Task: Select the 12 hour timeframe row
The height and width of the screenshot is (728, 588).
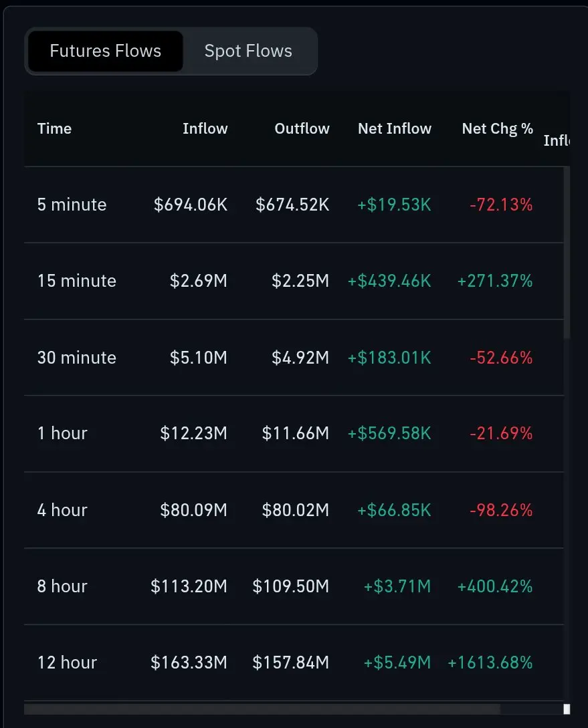Action: tap(294, 662)
